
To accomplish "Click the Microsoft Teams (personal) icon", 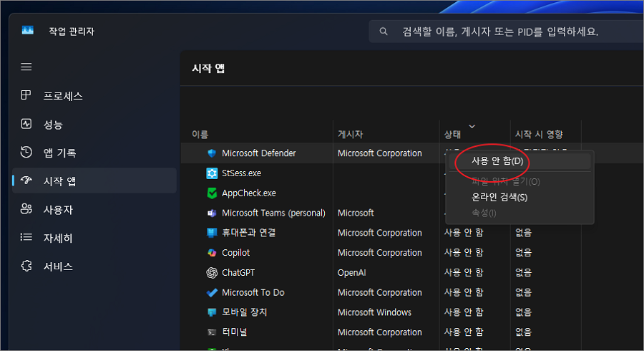I will tap(212, 213).
